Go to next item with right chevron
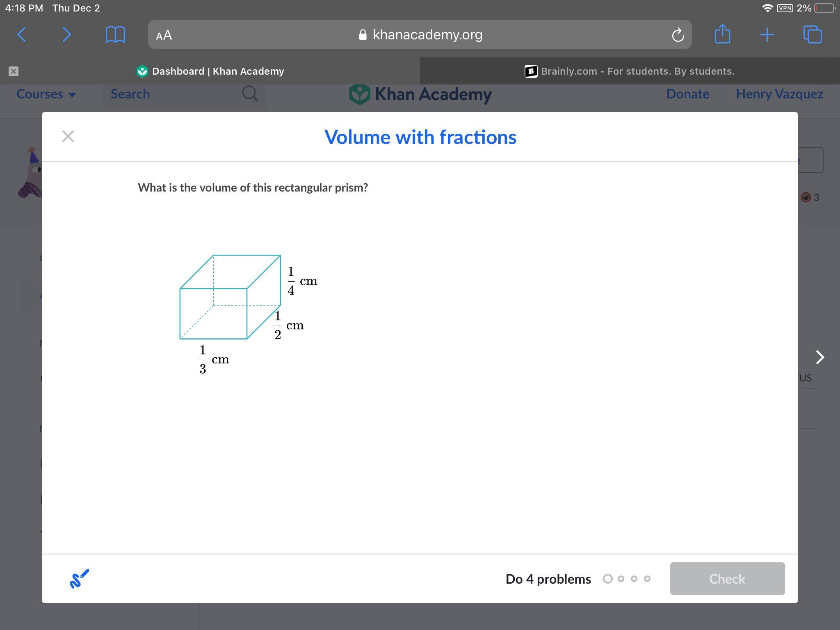Screen dimensions: 840x630 click(819, 357)
